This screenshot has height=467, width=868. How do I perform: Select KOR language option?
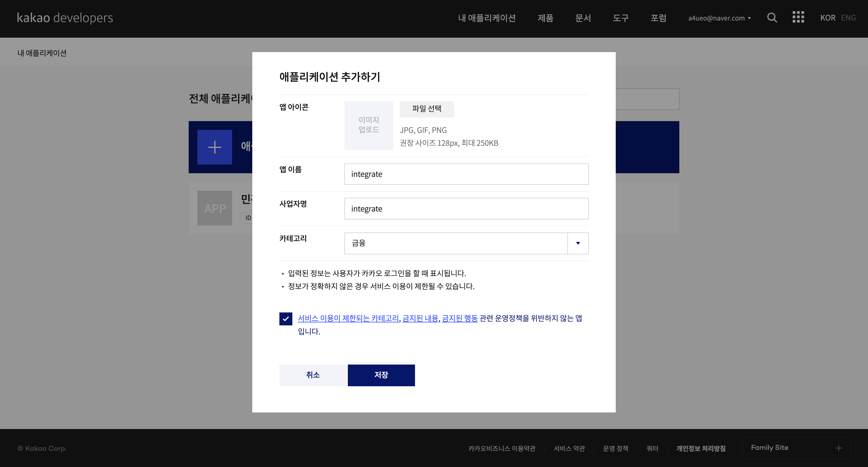(827, 18)
